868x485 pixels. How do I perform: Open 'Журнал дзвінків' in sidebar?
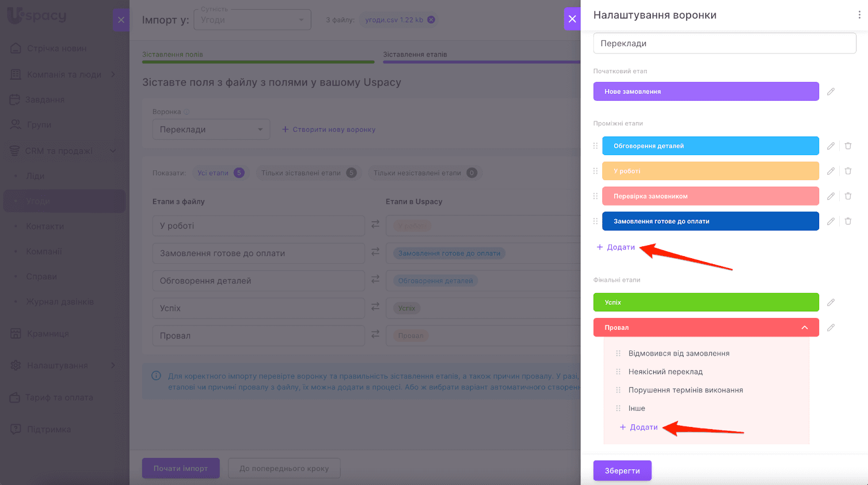coord(60,302)
